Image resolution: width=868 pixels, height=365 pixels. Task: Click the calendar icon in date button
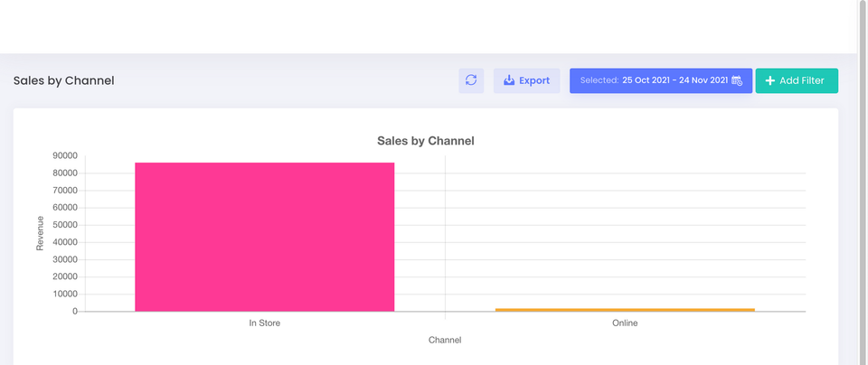[x=737, y=80]
